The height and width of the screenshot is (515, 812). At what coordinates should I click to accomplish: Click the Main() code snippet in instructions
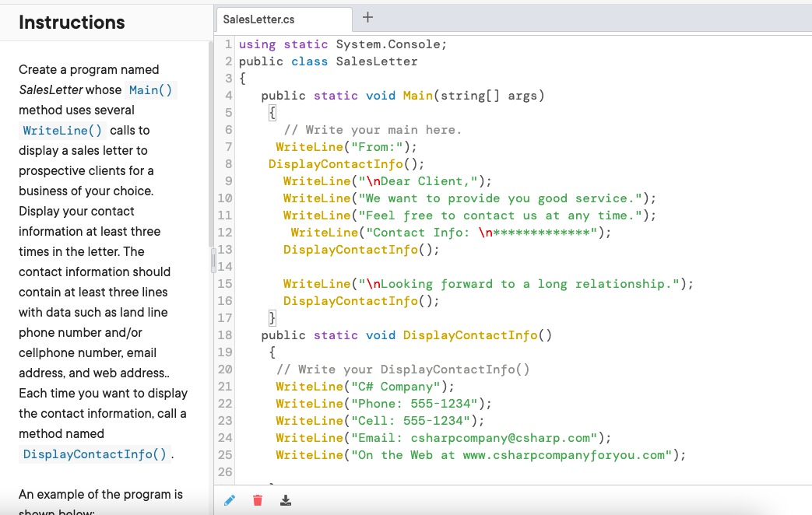(x=150, y=89)
